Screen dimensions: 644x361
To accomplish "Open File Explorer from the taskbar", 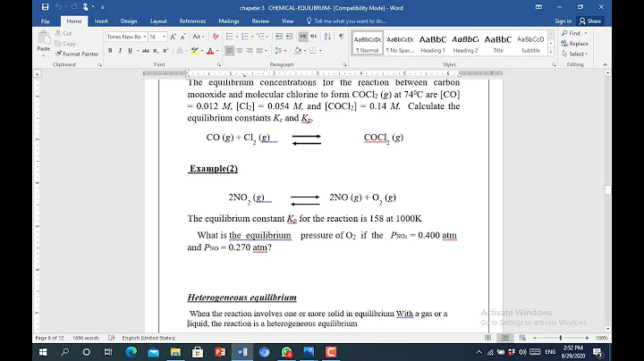I will [x=175, y=352].
